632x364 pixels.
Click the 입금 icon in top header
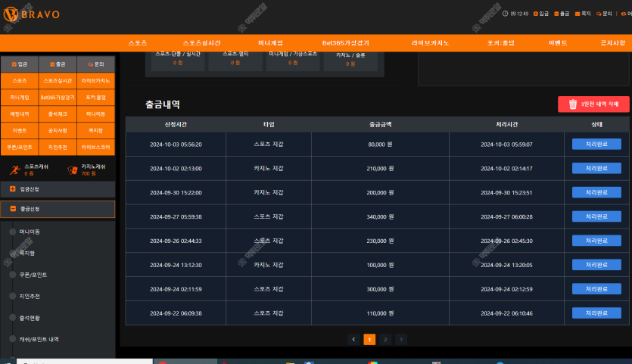point(536,14)
